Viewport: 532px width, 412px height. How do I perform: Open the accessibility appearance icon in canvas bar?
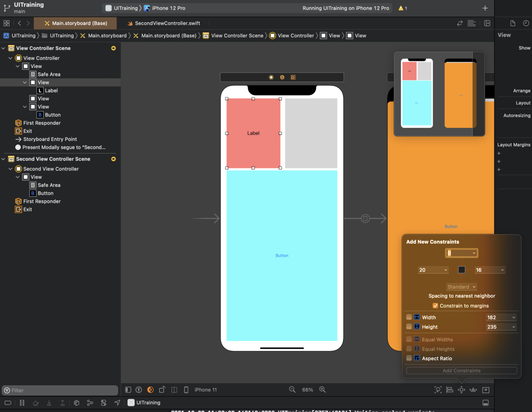tap(139, 390)
